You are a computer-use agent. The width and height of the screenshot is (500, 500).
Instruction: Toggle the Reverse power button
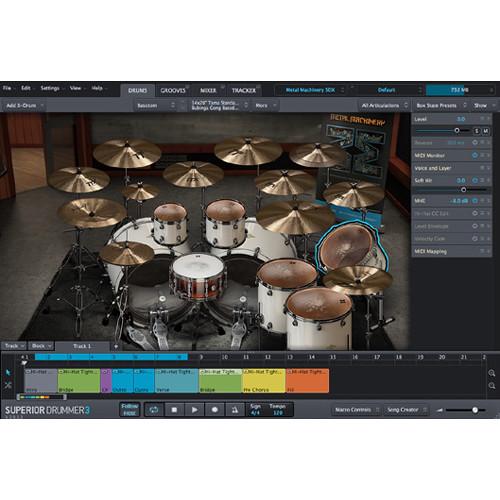[x=475, y=143]
